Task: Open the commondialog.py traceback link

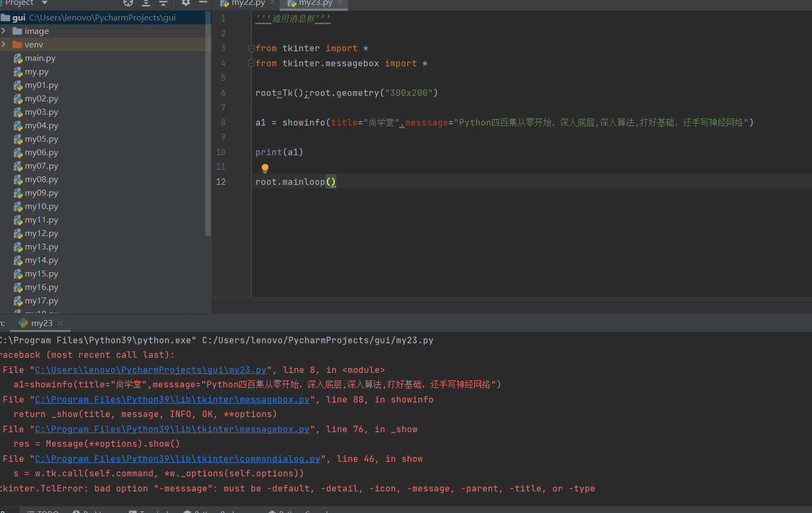Action: pos(178,459)
